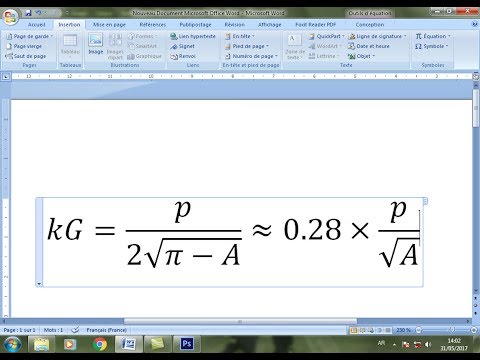
Task: Zoom out with minus button
Action: pos(418,330)
